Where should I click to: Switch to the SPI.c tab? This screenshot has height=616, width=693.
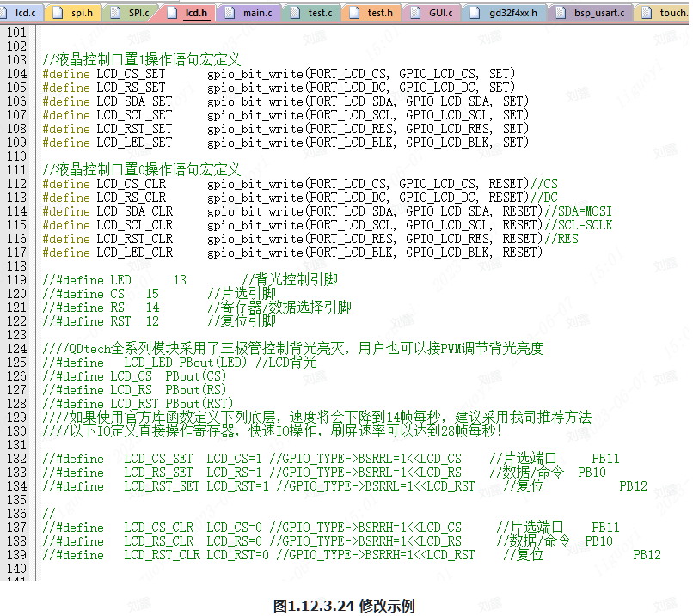pos(131,13)
